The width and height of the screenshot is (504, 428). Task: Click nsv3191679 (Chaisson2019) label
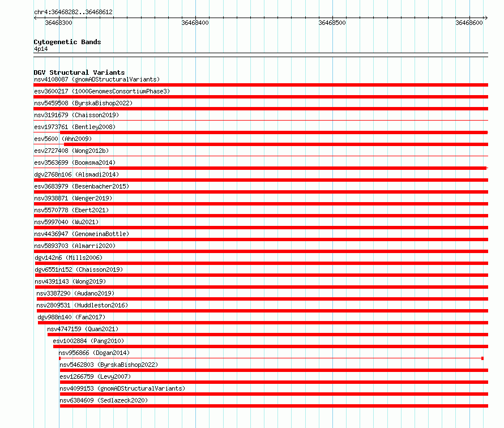tap(76, 115)
